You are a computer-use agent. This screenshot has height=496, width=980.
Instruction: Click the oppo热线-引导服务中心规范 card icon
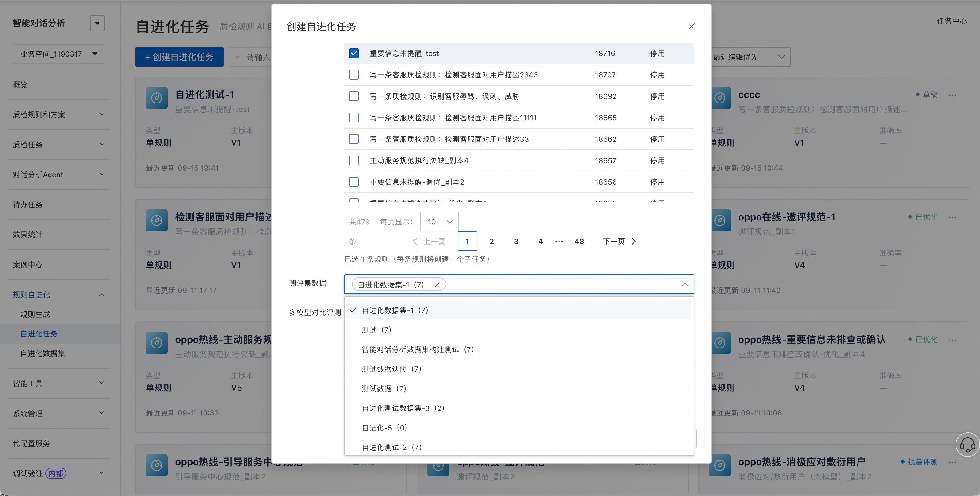pos(156,465)
